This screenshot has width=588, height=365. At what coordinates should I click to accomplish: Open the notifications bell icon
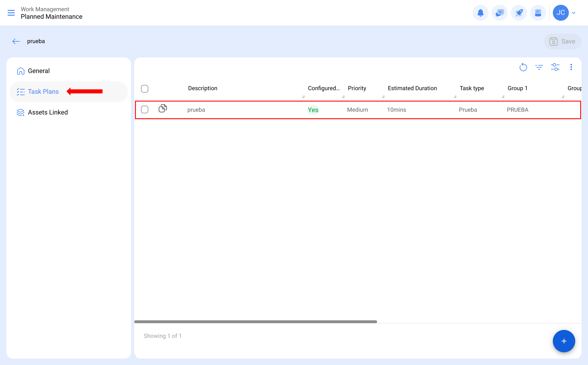coord(481,13)
